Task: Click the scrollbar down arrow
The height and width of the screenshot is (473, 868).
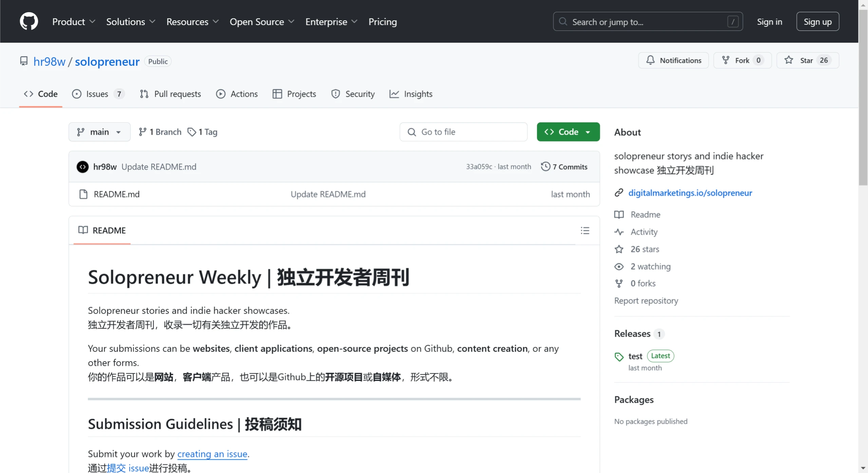Action: (863, 469)
